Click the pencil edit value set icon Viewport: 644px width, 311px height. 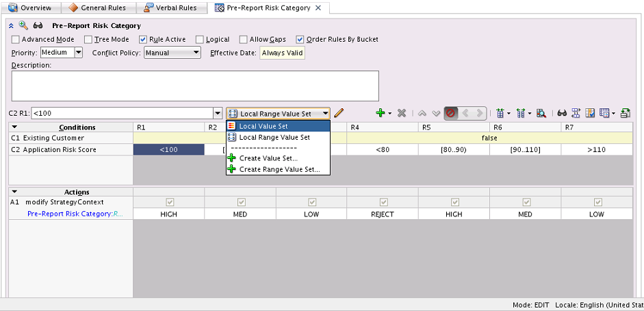tap(339, 113)
